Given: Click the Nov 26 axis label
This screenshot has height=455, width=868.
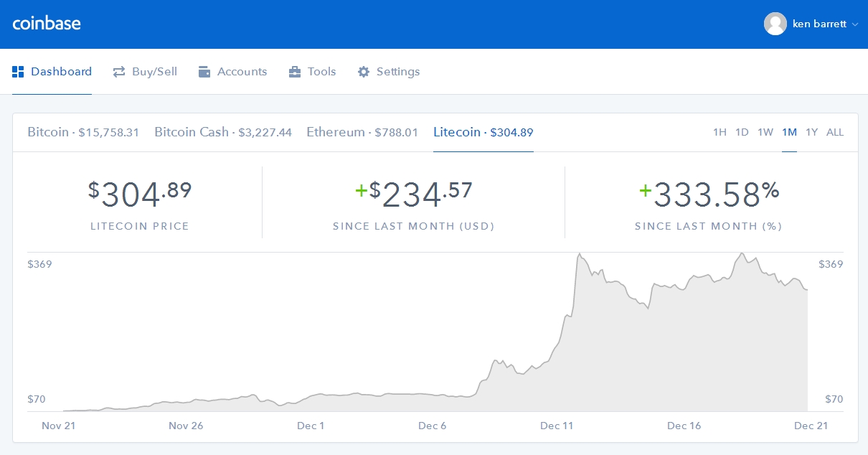Looking at the screenshot, I should click(186, 426).
